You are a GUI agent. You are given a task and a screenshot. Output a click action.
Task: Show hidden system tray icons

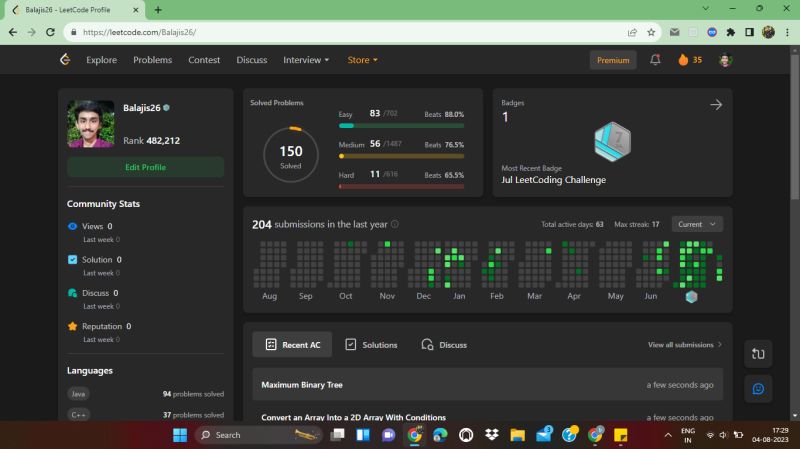[x=668, y=435]
